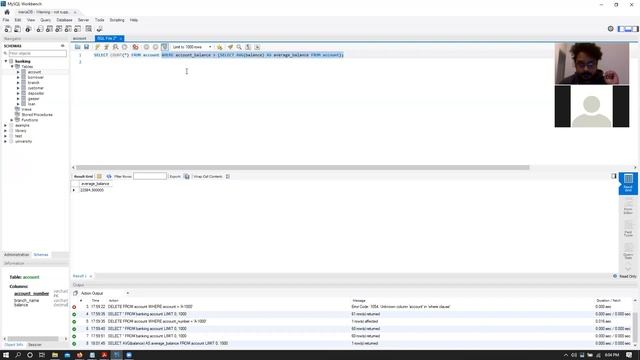
Task: Click the schema filter objects field
Action: click(38, 53)
